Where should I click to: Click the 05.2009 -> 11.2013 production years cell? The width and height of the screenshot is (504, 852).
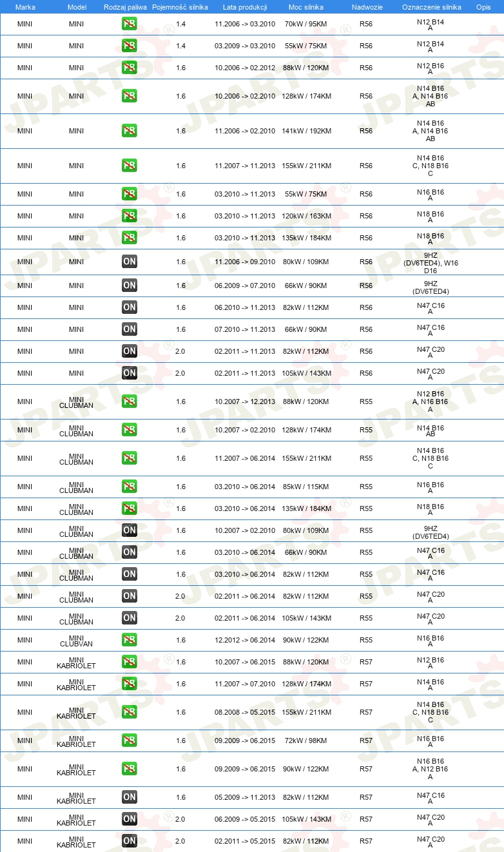(245, 797)
